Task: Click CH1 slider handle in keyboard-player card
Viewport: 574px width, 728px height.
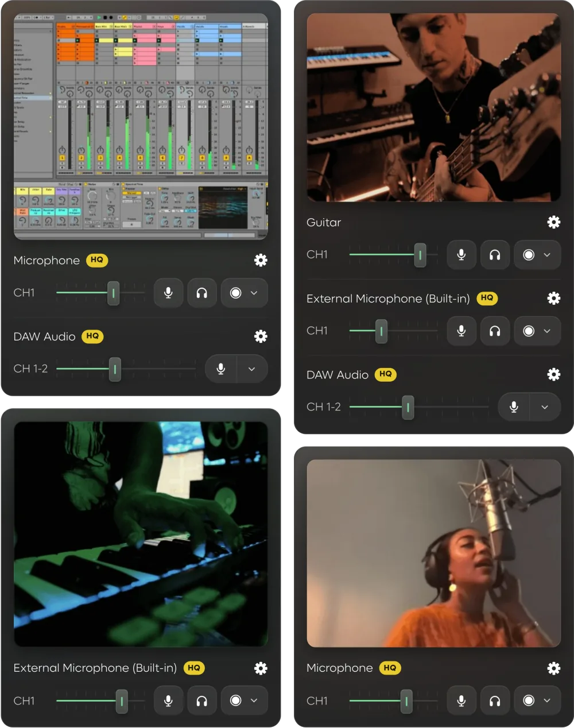Action: [x=122, y=700]
